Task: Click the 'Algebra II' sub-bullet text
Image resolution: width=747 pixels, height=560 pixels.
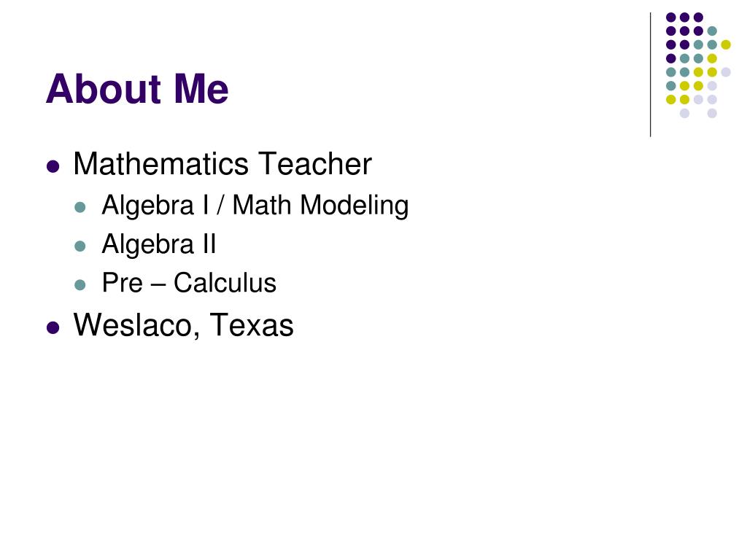Action: (158, 244)
